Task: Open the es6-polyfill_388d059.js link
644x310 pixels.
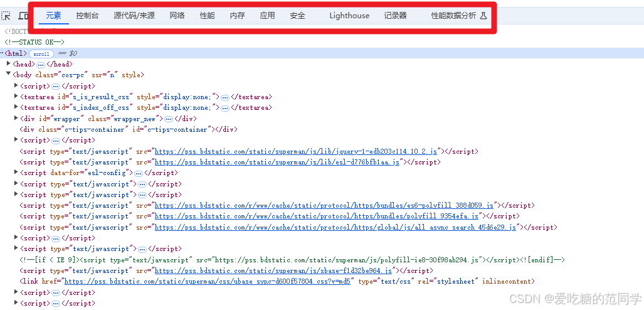Action: point(324,205)
